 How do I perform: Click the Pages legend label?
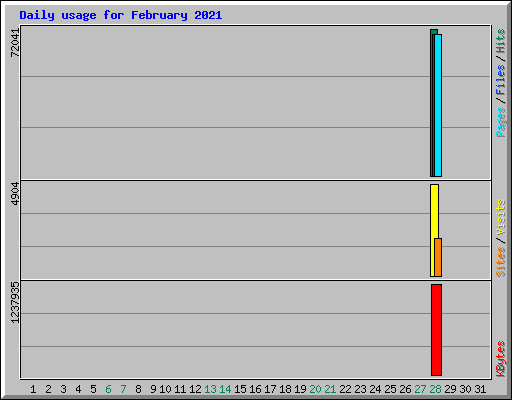click(x=500, y=122)
